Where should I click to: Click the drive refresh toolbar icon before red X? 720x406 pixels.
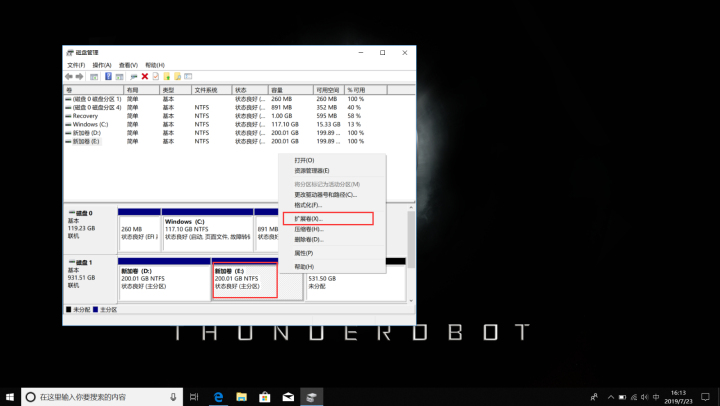coord(134,76)
